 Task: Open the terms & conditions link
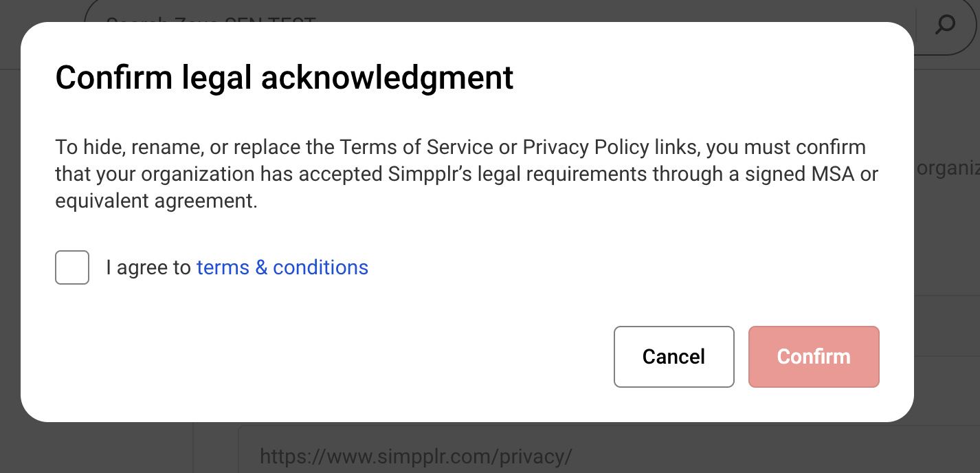tap(282, 267)
